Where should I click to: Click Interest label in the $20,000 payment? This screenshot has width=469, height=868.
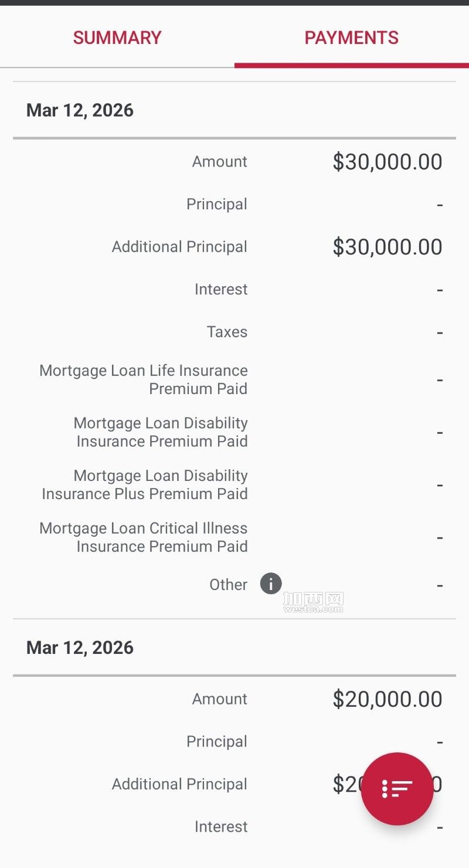pos(221,826)
